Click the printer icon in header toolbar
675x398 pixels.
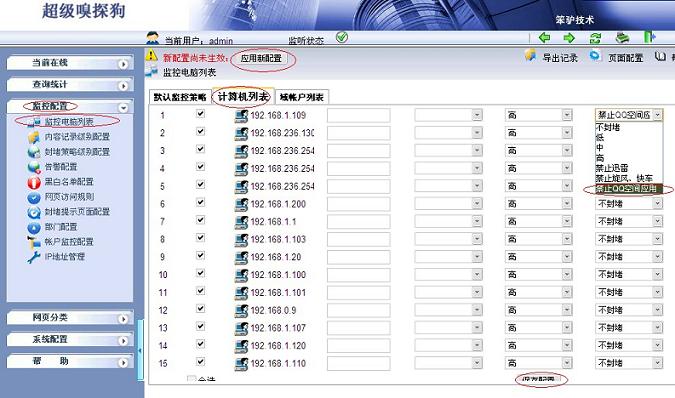tap(622, 38)
